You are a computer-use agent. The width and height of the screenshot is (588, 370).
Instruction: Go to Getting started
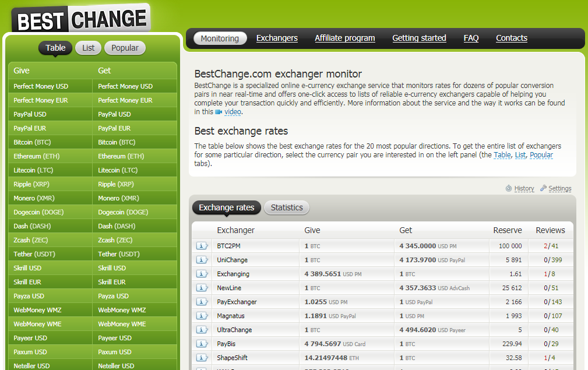(419, 38)
